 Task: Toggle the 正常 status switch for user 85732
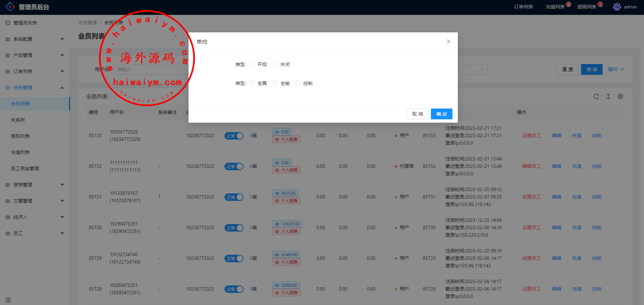pos(234,166)
